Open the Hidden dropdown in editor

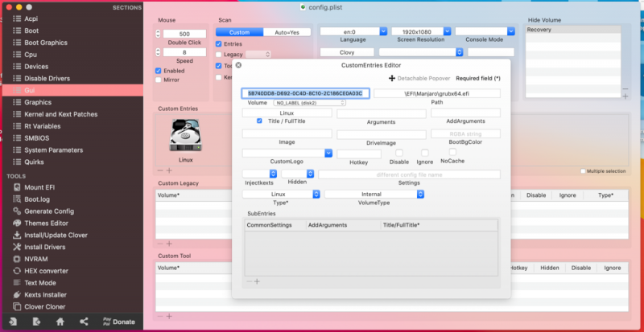tap(297, 174)
